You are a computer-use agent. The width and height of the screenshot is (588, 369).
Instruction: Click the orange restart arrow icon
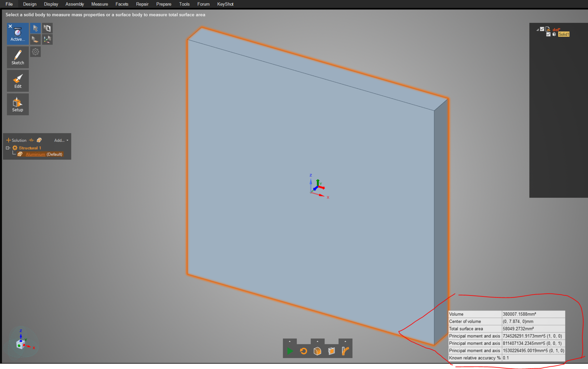click(304, 351)
